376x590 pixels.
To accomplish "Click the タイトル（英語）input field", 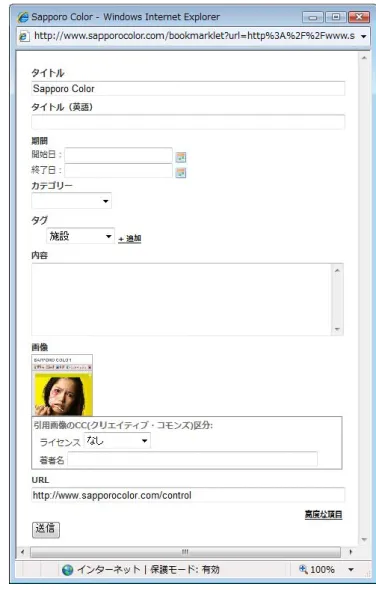I will [x=188, y=123].
